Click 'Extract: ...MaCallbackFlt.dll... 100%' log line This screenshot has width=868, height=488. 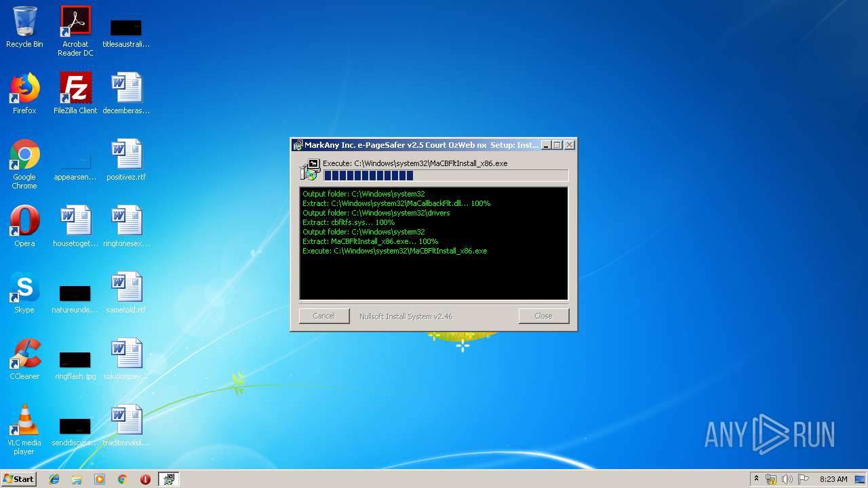pyautogui.click(x=397, y=203)
